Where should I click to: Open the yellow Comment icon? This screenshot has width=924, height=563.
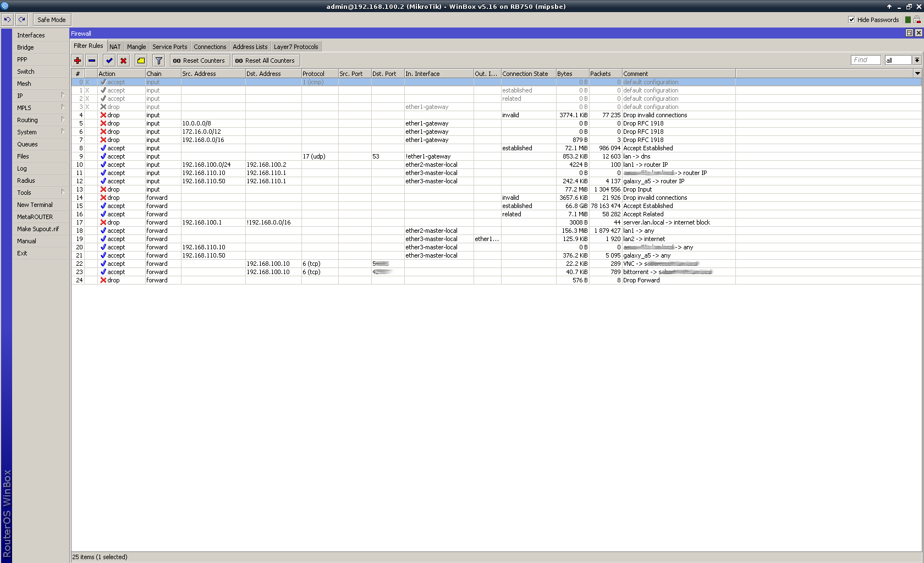pyautogui.click(x=141, y=61)
